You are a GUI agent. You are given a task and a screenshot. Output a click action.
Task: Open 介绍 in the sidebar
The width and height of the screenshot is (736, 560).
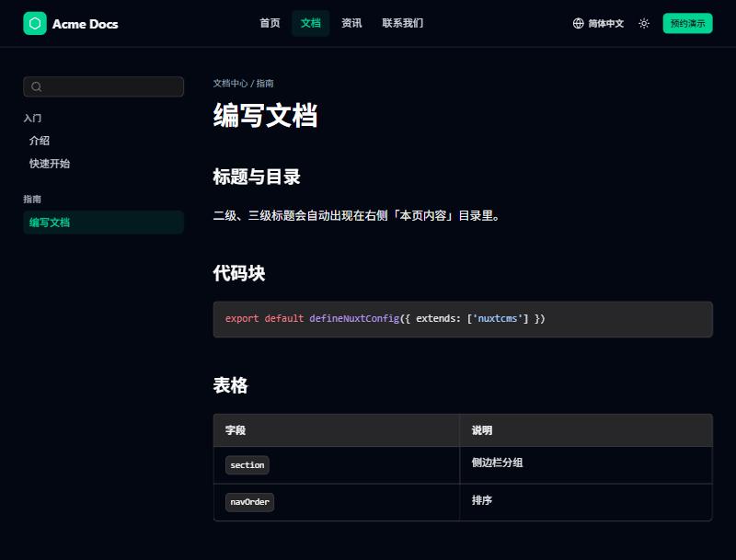click(40, 141)
